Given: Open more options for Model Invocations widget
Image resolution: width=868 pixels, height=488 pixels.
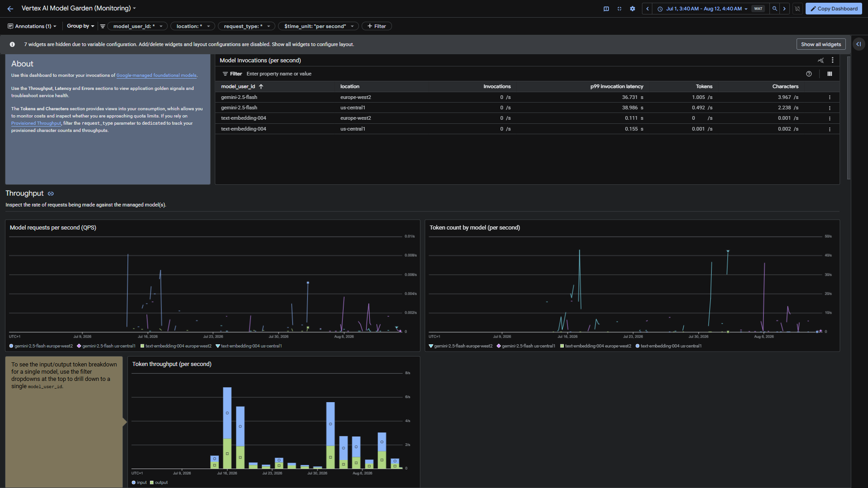Looking at the screenshot, I should tap(832, 60).
